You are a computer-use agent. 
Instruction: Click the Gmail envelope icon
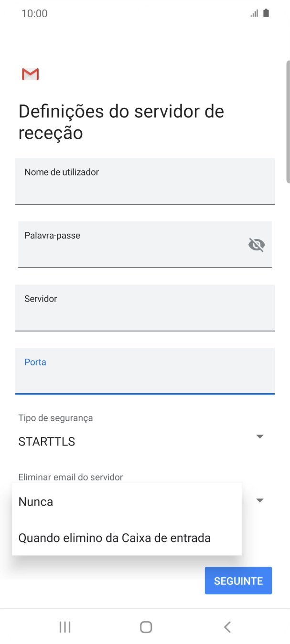click(x=30, y=74)
